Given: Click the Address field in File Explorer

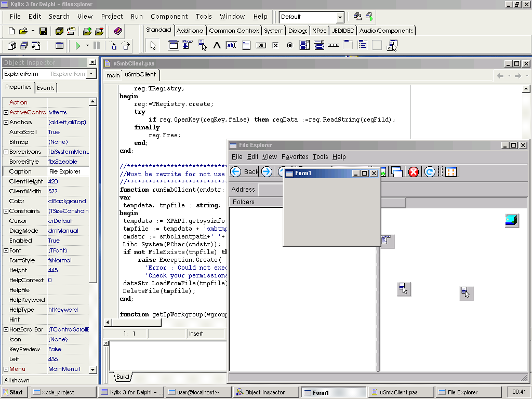Looking at the screenshot, I should (271, 190).
